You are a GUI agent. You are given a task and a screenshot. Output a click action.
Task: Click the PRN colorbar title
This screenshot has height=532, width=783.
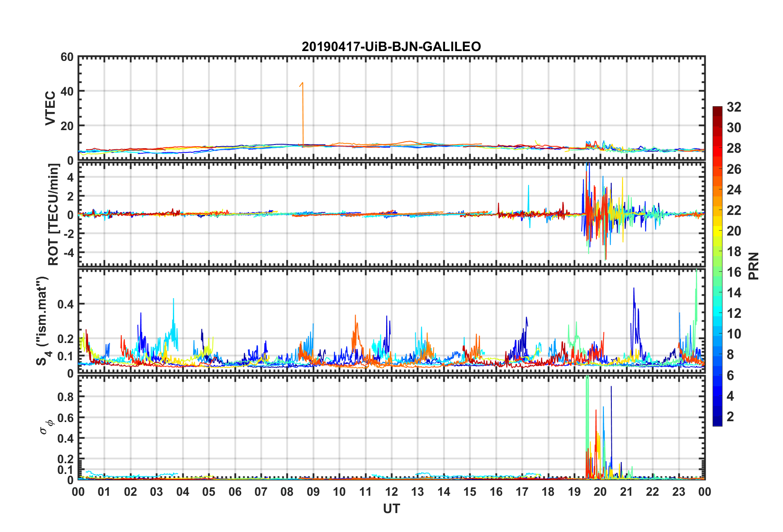click(x=753, y=266)
